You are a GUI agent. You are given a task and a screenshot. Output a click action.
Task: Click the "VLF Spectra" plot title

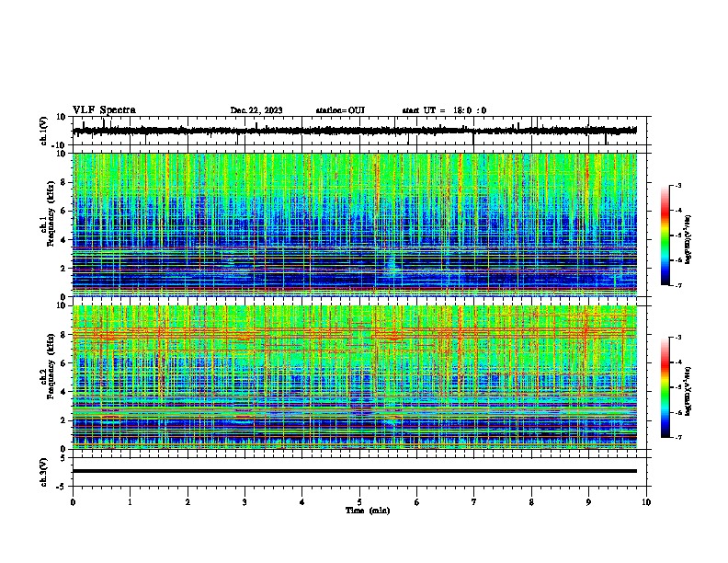104,110
